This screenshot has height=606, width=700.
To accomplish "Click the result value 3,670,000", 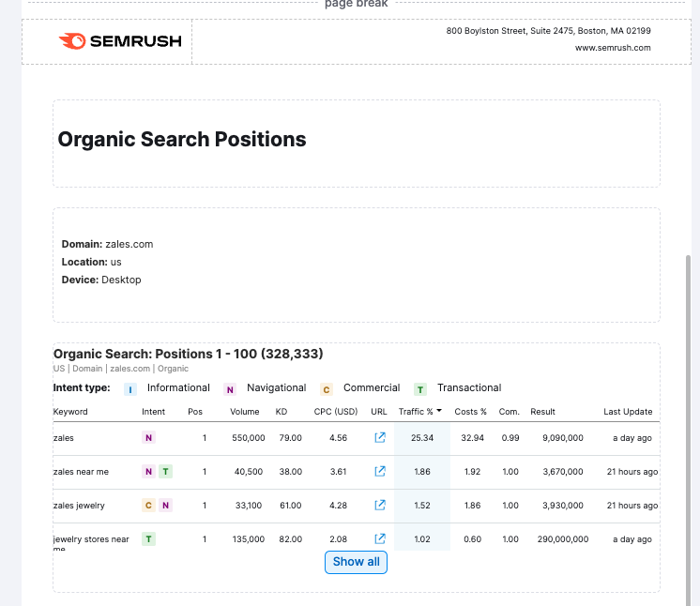I will [562, 472].
